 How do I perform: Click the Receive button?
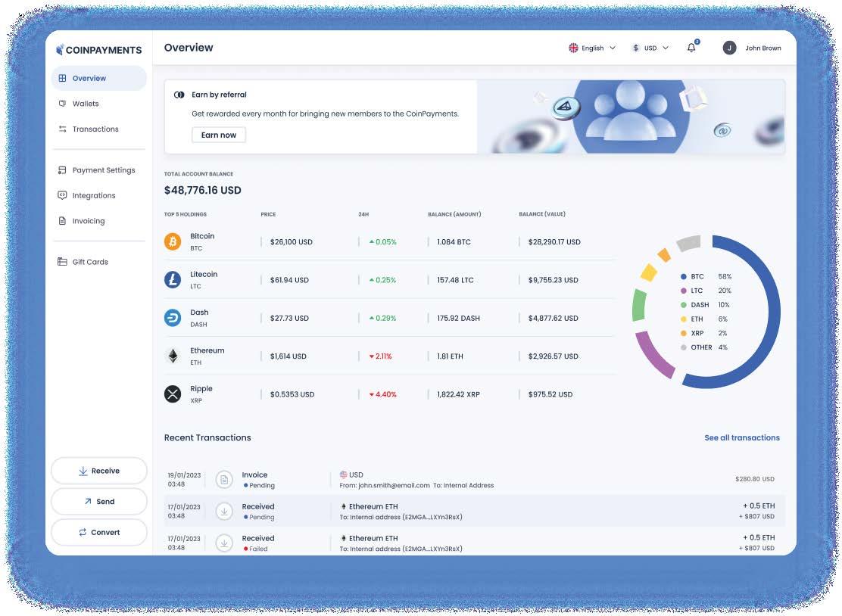(x=98, y=471)
